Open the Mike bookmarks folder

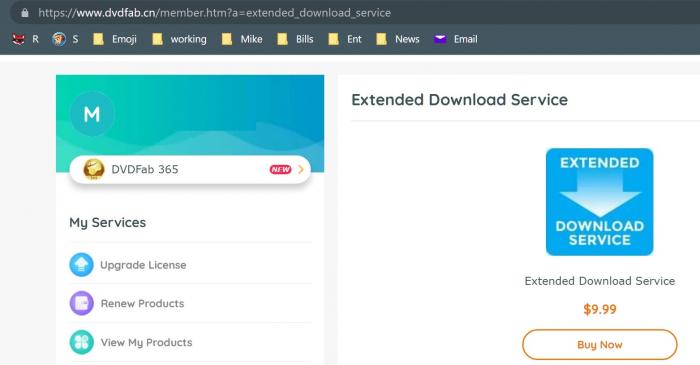242,39
